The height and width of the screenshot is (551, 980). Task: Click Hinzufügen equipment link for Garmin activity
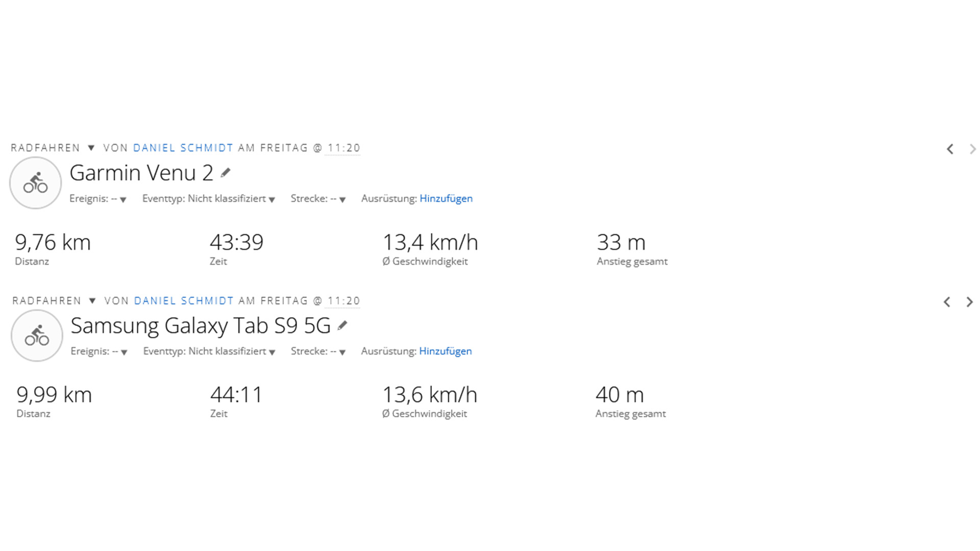pyautogui.click(x=446, y=198)
